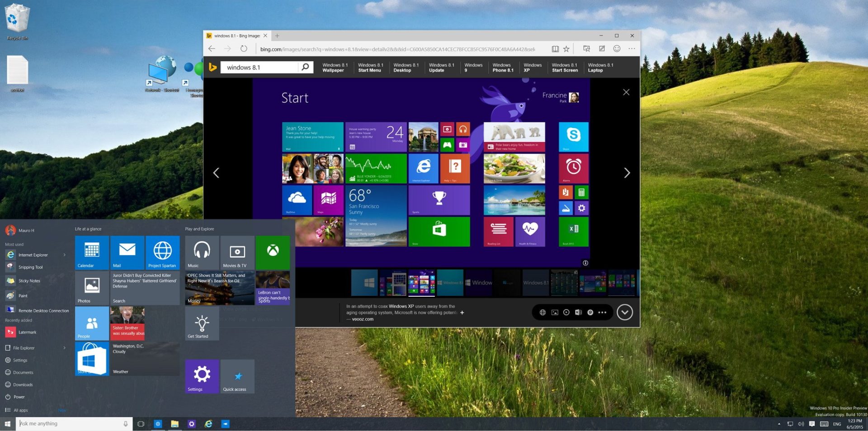Open related search 'Windows 8.1 Desktop'
Image resolution: width=868 pixels, height=431 pixels.
406,67
